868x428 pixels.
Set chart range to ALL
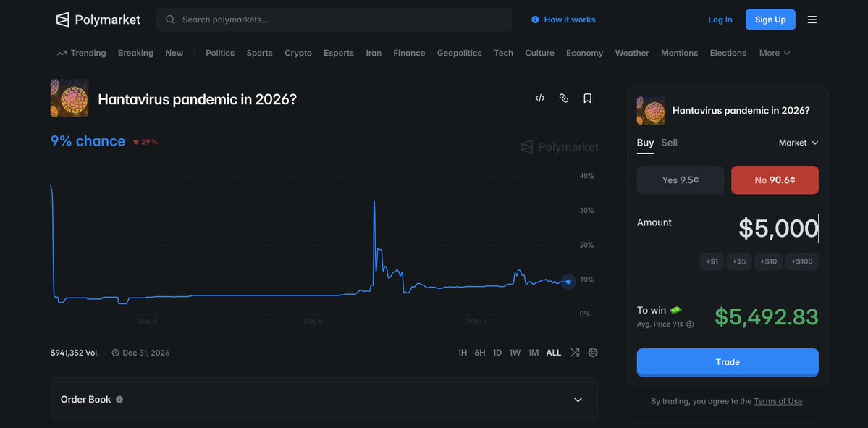(x=554, y=353)
